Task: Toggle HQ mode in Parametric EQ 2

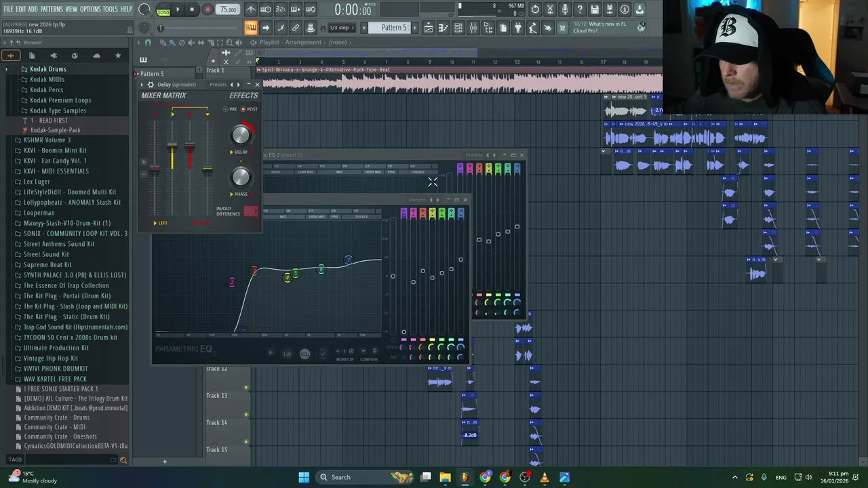Action: coord(304,354)
